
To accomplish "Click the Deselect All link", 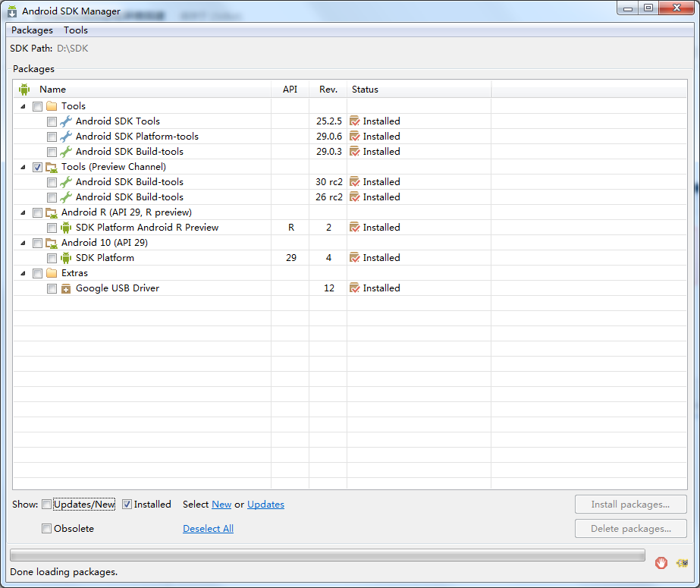I will 208,529.
